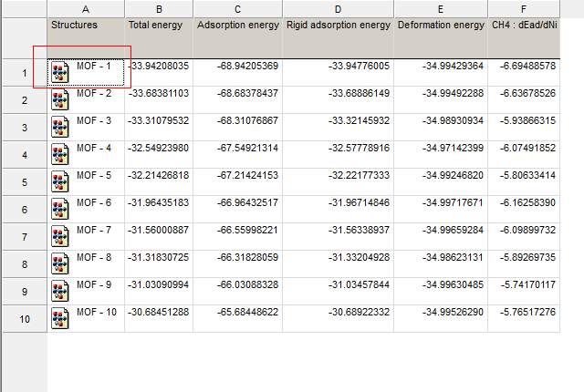584x392 pixels.
Task: Select rigid adsorption cell -31.56338937
Action: point(339,237)
